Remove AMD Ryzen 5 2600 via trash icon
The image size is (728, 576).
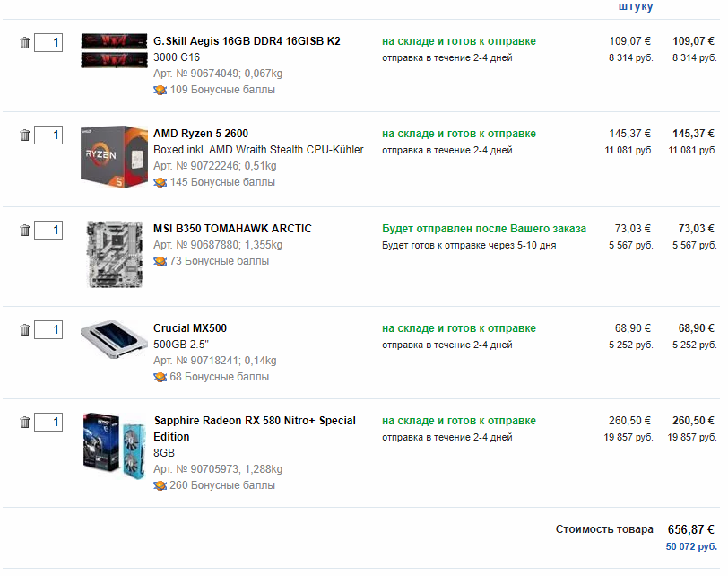24,135
